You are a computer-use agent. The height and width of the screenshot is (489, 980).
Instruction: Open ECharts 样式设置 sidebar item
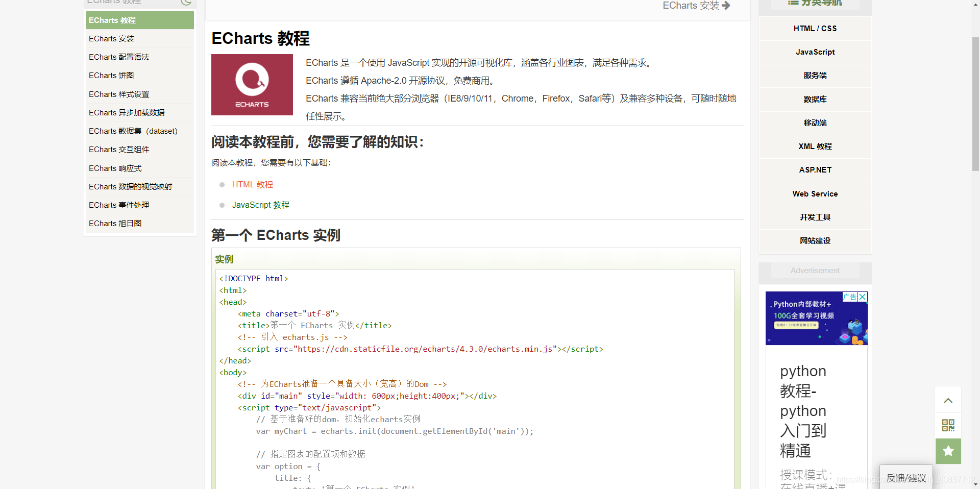click(x=140, y=94)
